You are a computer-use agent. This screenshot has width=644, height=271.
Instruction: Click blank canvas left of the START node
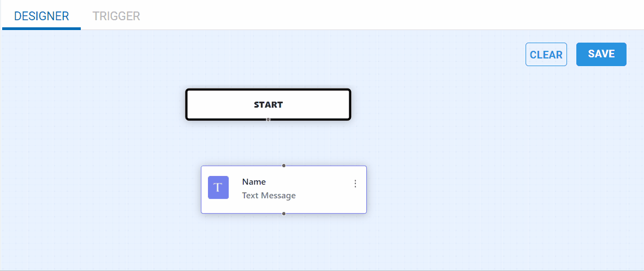98,104
